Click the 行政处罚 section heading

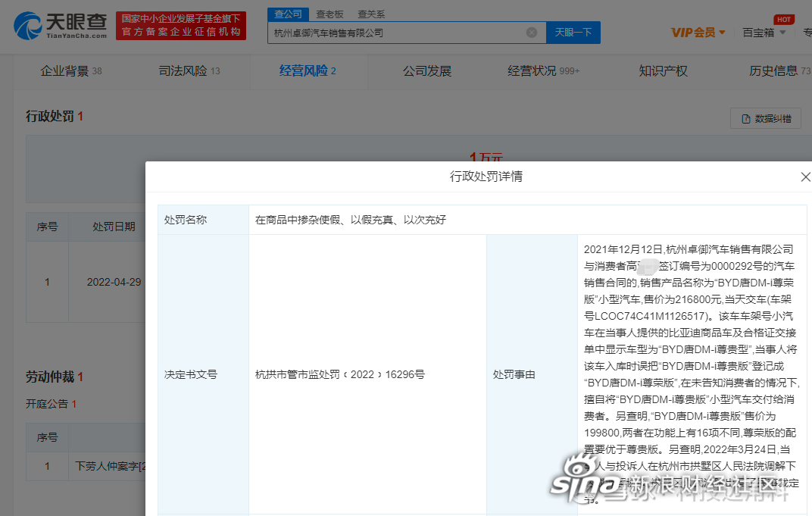click(x=54, y=116)
